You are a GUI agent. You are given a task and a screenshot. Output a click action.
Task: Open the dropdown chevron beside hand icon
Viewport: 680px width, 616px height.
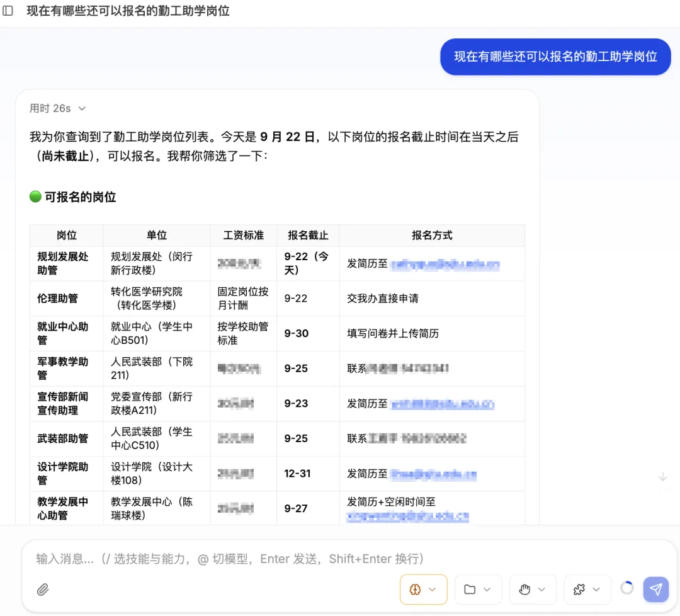point(541,590)
